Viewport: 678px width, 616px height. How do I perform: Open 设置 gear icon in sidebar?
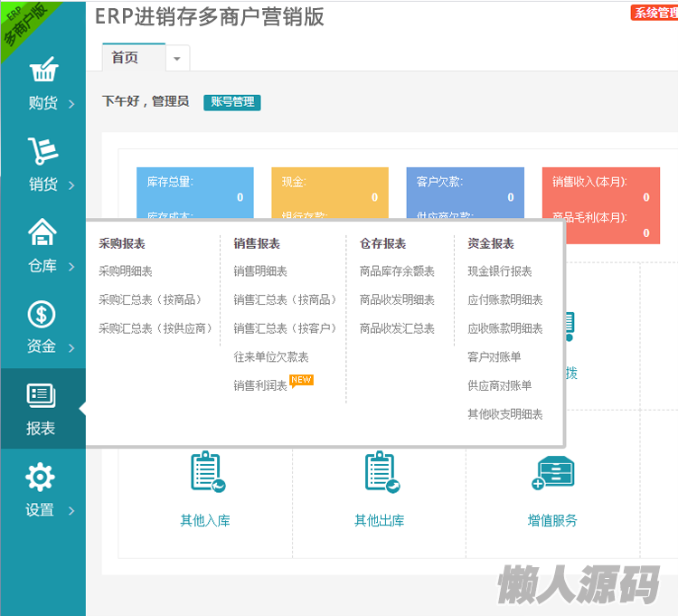click(41, 477)
